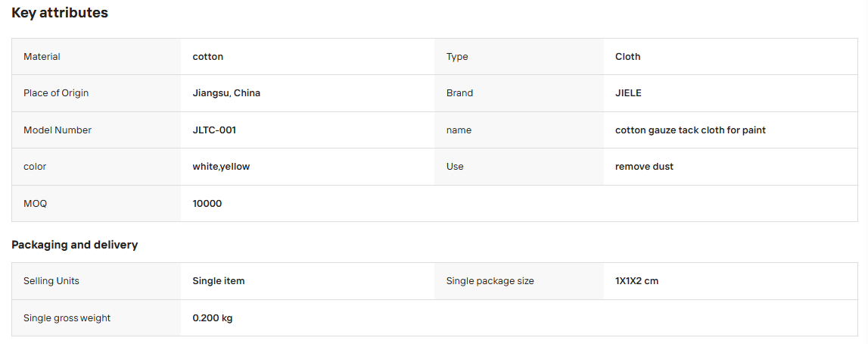
Task: Click the Material label cell
Action: coord(96,57)
